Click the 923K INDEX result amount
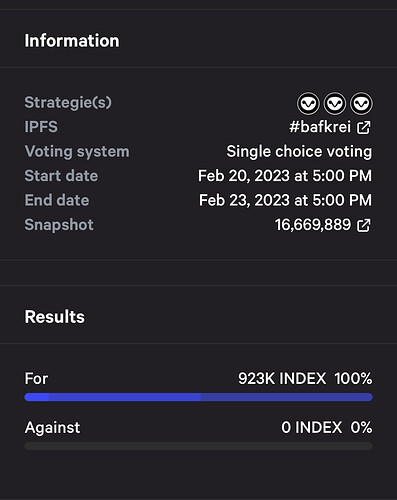The width and height of the screenshot is (397, 500). pos(282,379)
